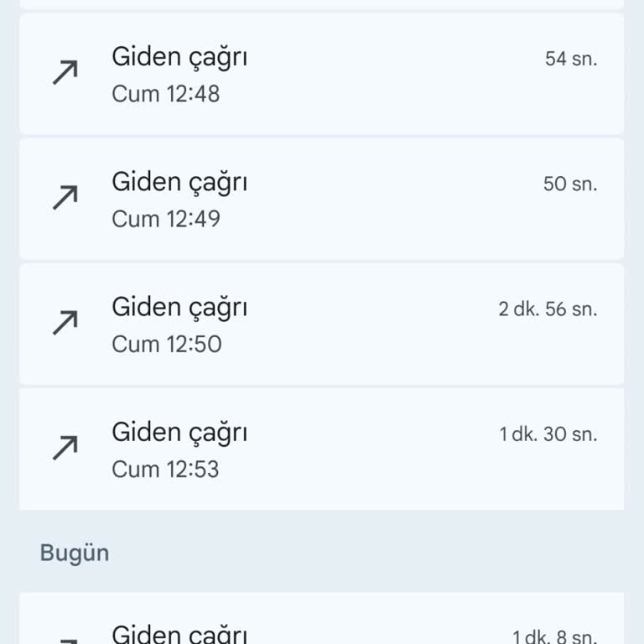Select the 50 sn. duration label
The height and width of the screenshot is (644, 644).
click(x=570, y=184)
